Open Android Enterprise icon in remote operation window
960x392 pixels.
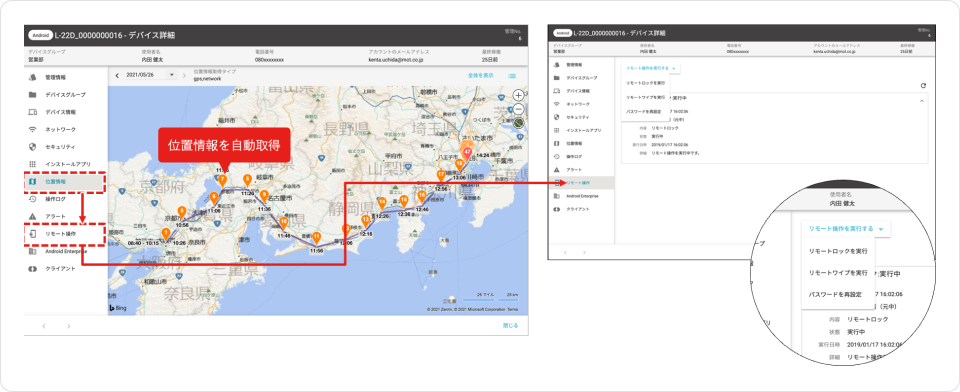557,195
